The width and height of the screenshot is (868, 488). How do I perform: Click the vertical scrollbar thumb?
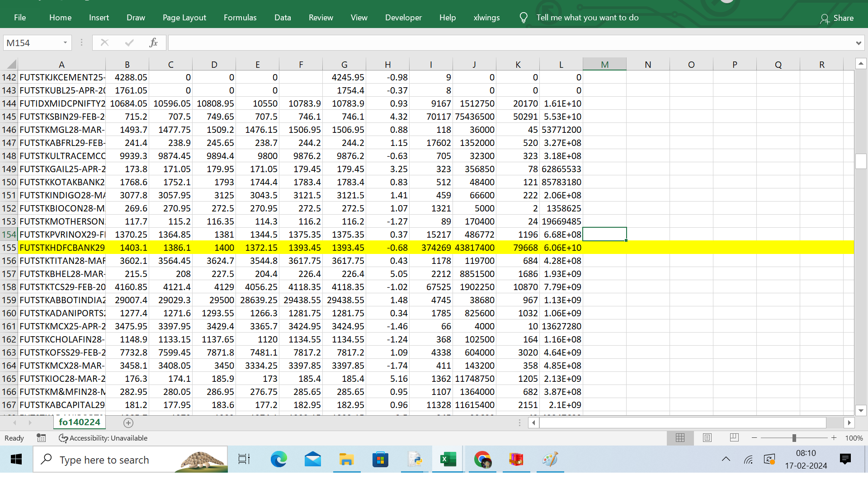[861, 161]
